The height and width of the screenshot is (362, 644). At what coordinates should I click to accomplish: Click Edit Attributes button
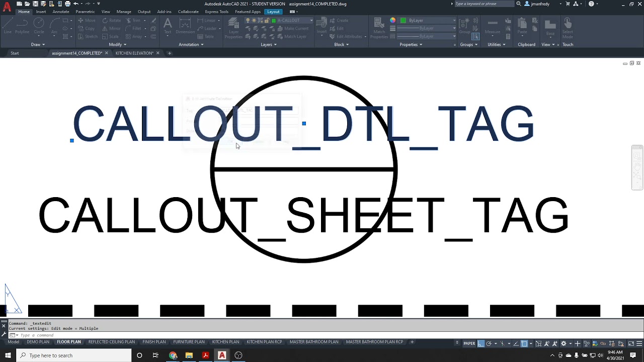346,37
